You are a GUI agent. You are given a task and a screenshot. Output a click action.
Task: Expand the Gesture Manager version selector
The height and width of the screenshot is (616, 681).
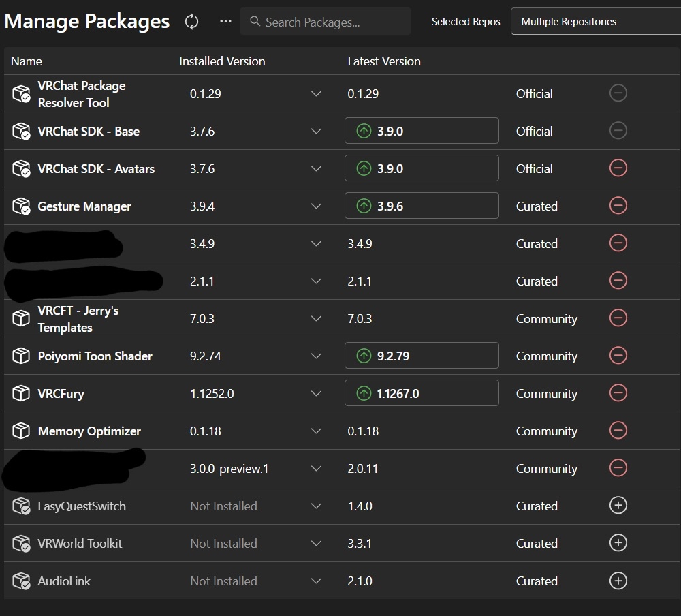pos(316,206)
